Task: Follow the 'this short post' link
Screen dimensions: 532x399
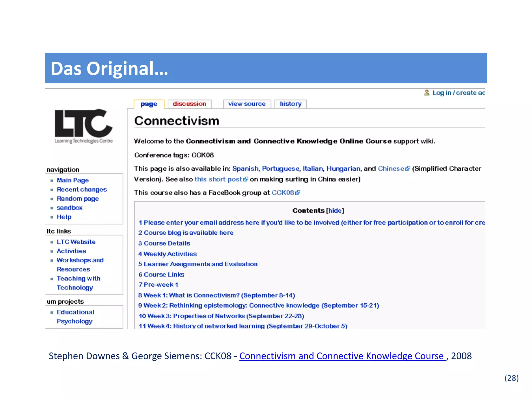Action: tap(218, 179)
